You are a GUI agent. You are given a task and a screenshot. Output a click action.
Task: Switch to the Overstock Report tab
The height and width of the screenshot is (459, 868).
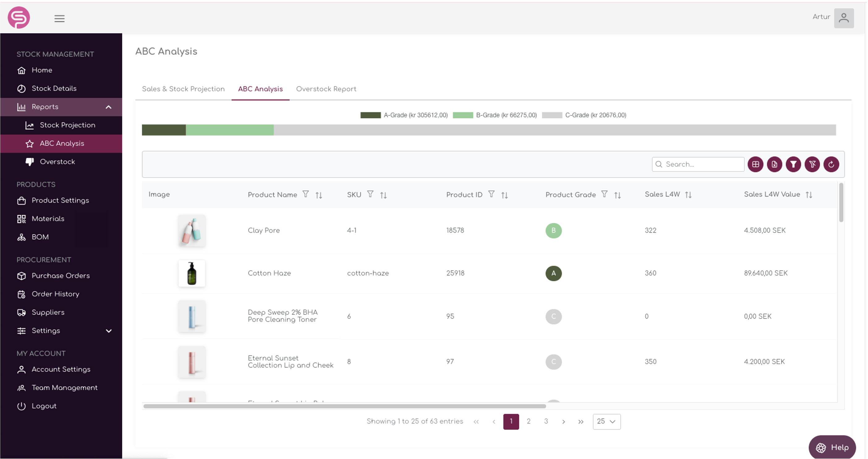326,89
